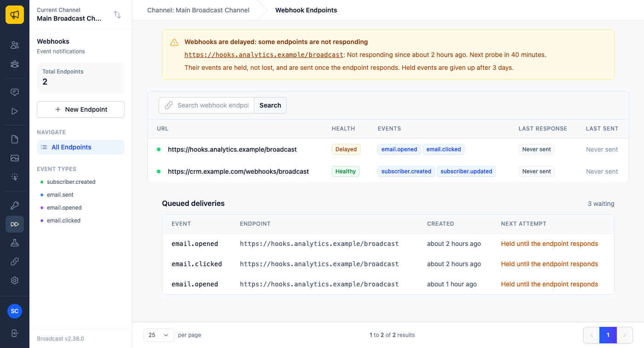Open the image gallery icon in the sidebar
The width and height of the screenshot is (644, 348).
tap(15, 158)
